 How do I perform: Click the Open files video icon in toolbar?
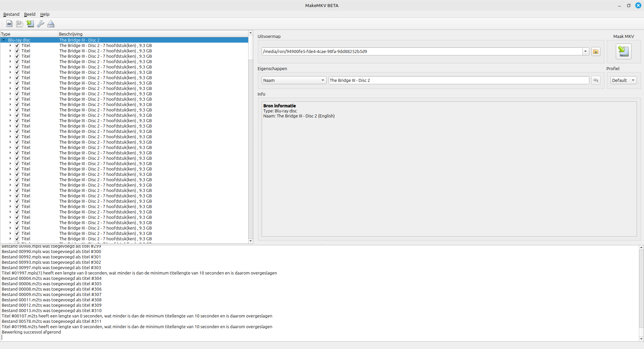click(x=9, y=24)
